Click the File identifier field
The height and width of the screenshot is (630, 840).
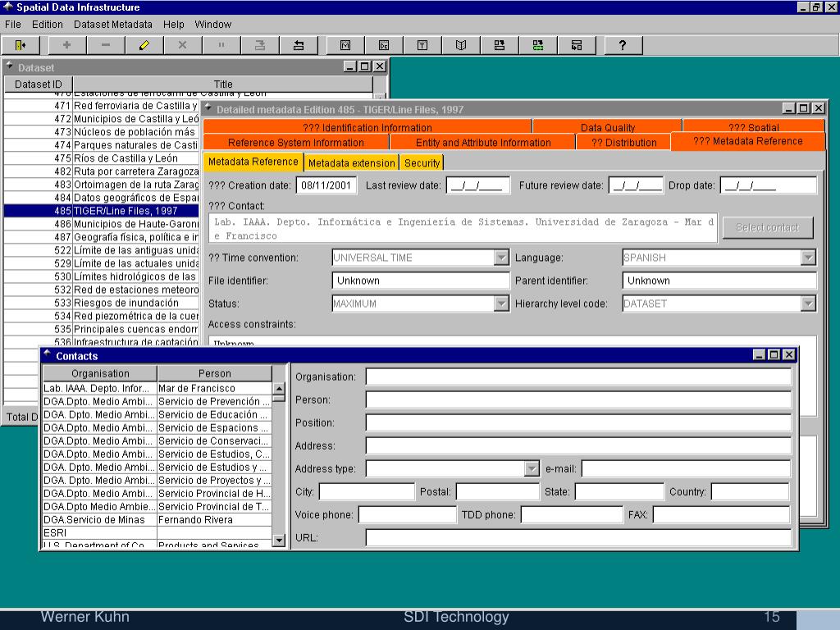(421, 281)
